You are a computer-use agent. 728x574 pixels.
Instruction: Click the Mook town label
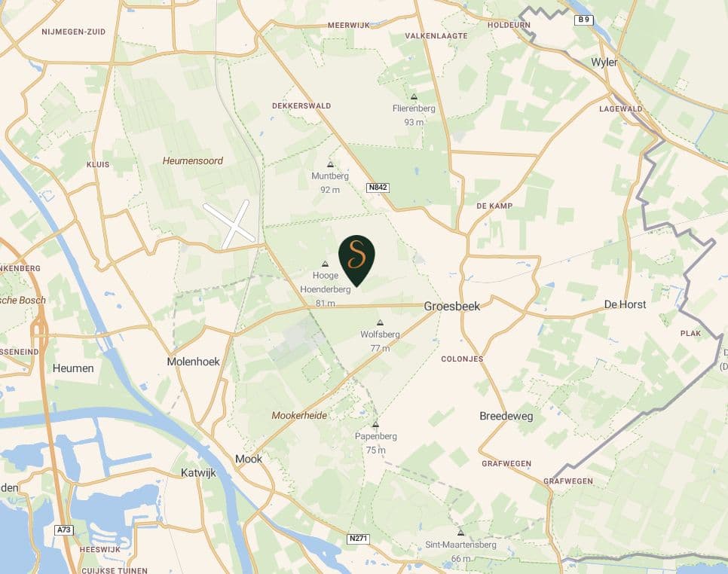pyautogui.click(x=249, y=459)
